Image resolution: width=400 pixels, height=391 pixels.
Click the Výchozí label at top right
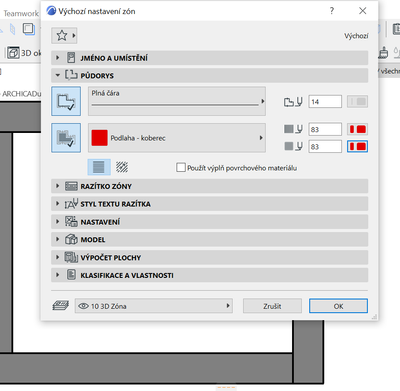356,36
